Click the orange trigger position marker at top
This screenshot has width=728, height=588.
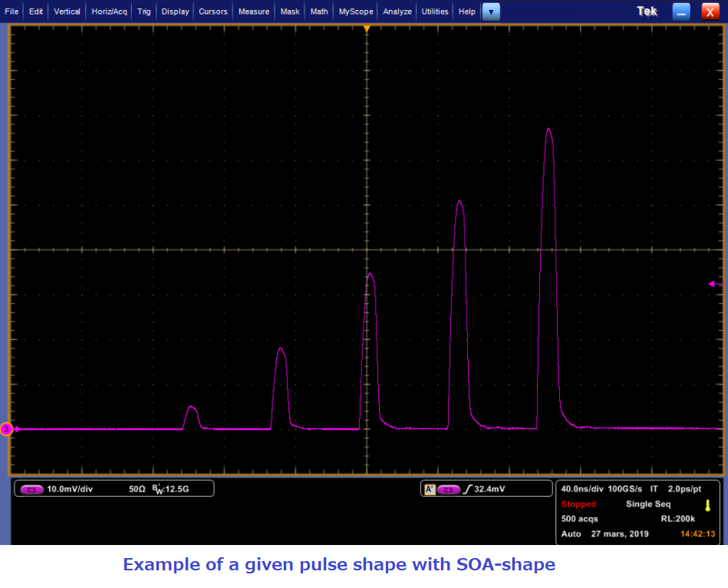(367, 29)
